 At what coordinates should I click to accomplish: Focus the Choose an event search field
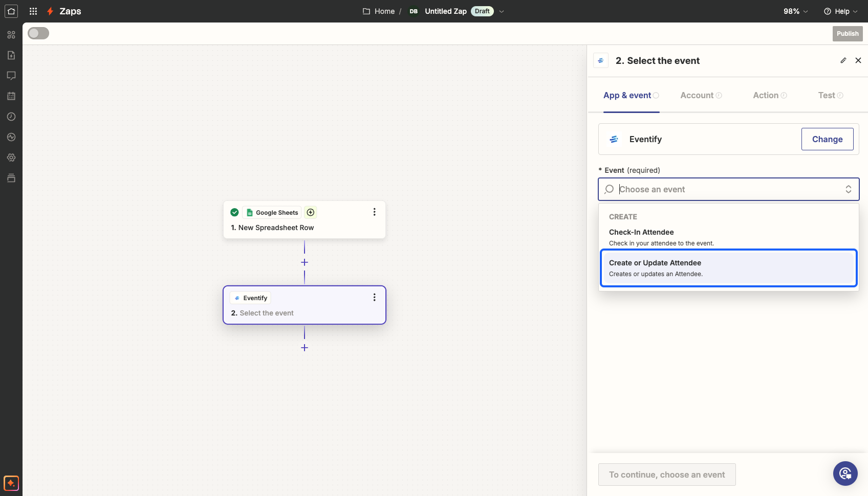(729, 189)
